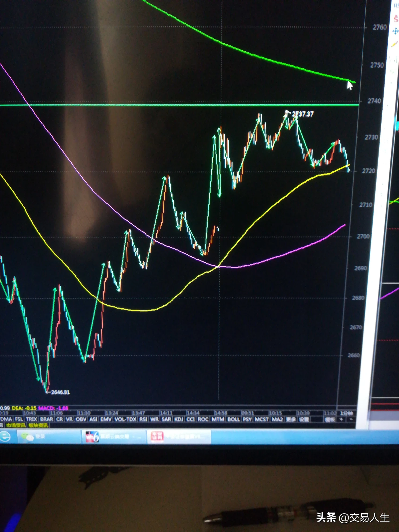Select the OBV indicator tab
The image size is (399, 532).
tap(81, 419)
